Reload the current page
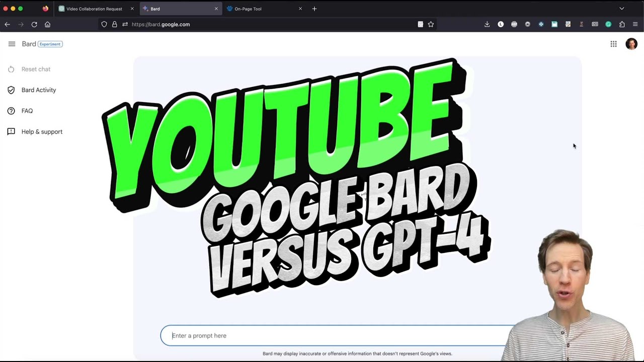The width and height of the screenshot is (644, 362). [x=34, y=24]
